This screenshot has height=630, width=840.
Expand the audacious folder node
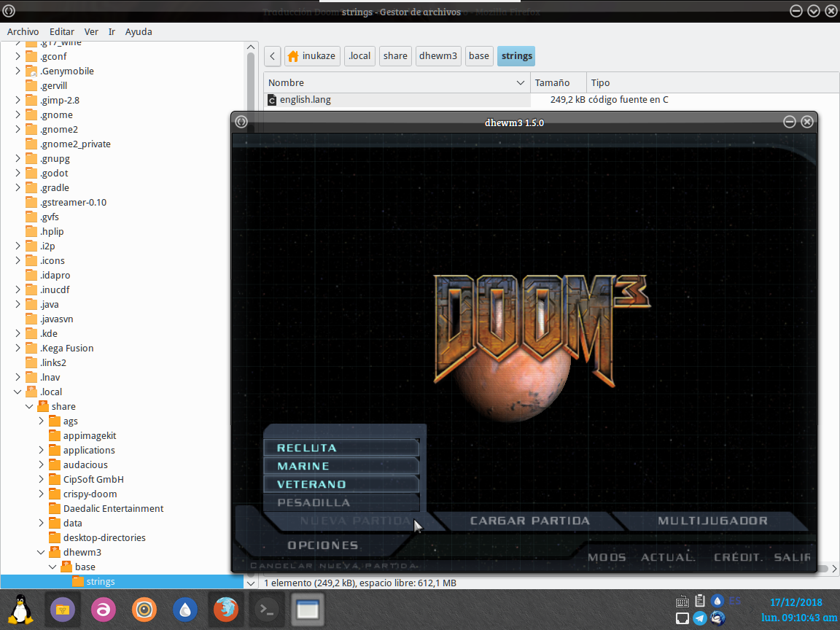point(42,464)
